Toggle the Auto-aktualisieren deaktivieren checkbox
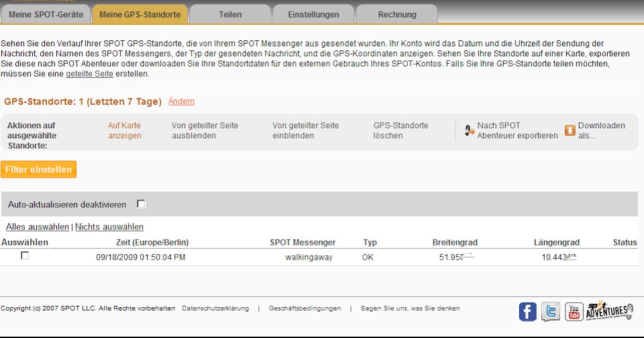644x338 pixels. tap(141, 204)
